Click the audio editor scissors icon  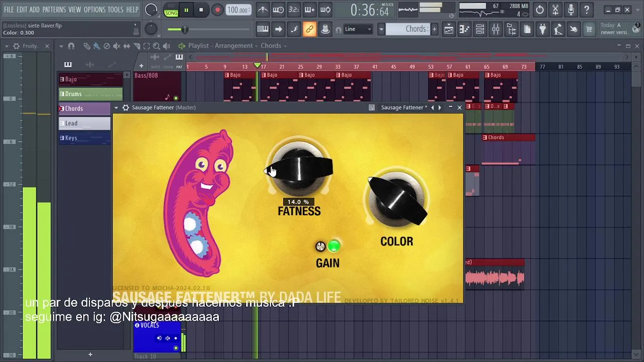click(x=555, y=10)
